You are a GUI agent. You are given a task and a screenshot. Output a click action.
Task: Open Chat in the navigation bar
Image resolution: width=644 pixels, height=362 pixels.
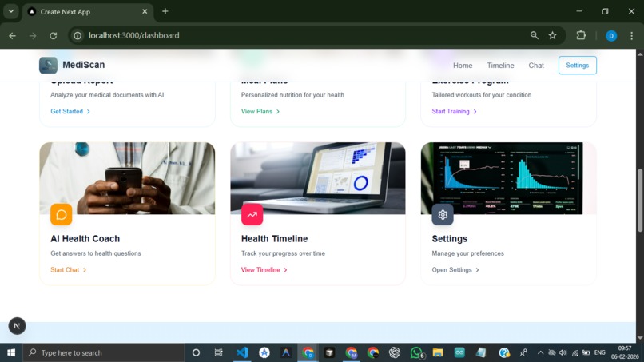click(x=536, y=66)
